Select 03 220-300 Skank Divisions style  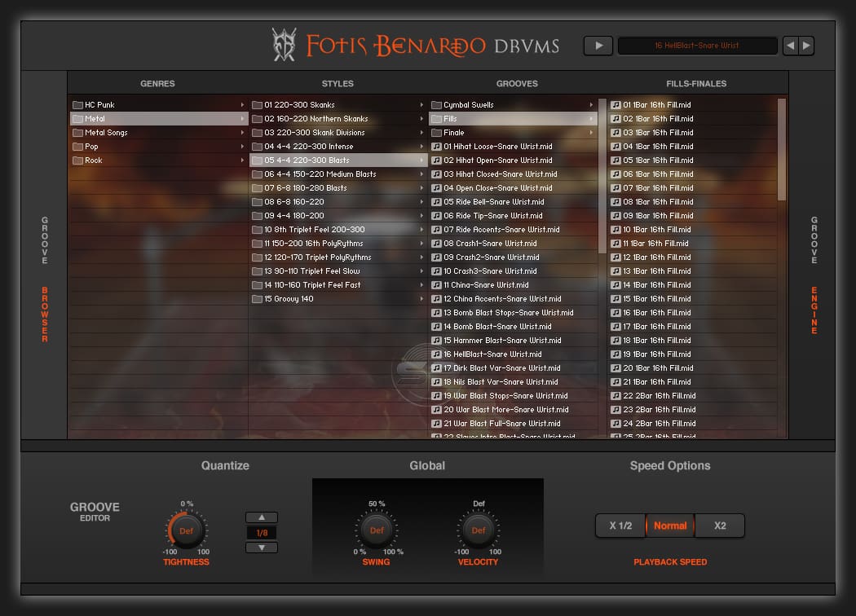click(338, 133)
